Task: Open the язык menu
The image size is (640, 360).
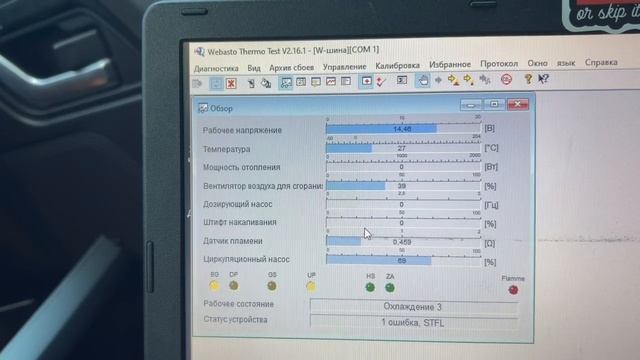Action: [x=566, y=63]
